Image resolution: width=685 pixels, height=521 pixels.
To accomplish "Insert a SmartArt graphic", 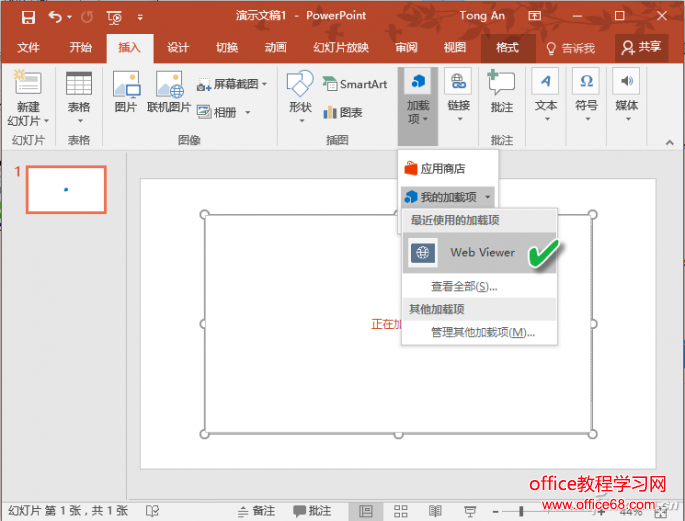I will pyautogui.click(x=355, y=84).
